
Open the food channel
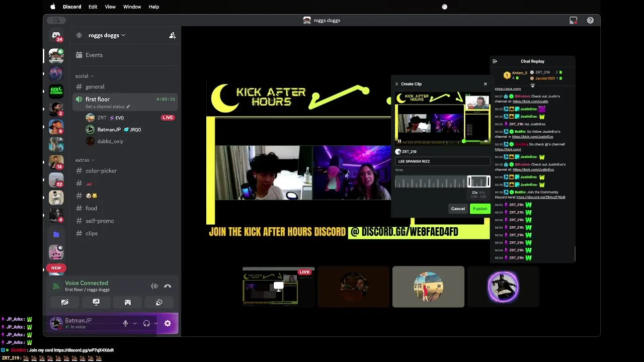click(x=125, y=208)
